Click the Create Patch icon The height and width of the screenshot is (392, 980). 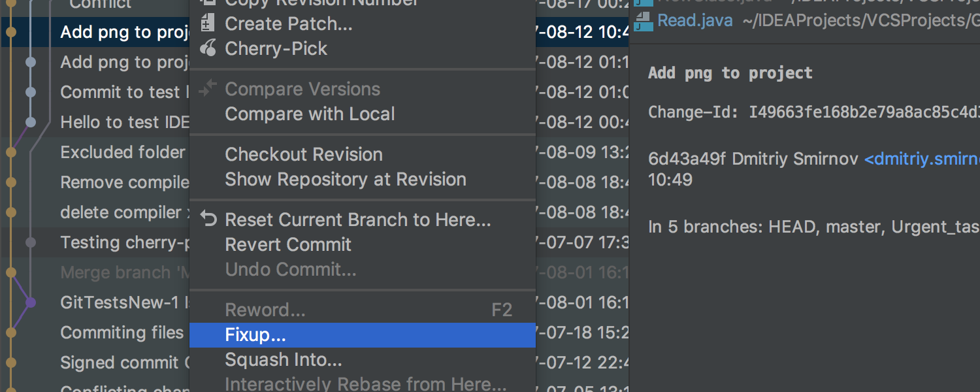click(208, 24)
